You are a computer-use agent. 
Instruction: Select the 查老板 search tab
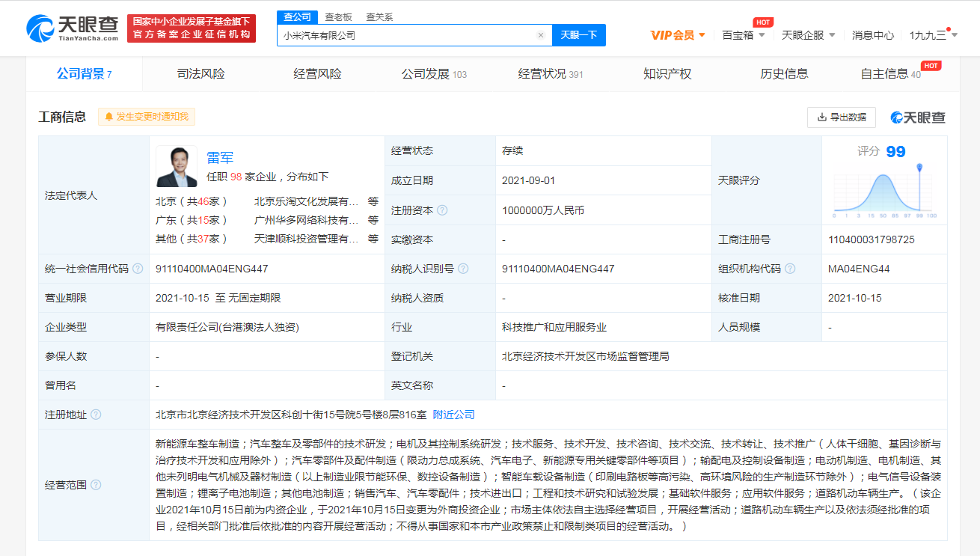point(337,16)
